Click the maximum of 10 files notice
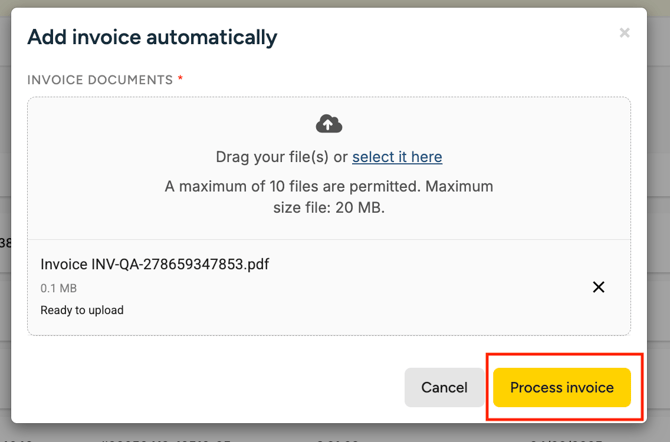 (300, 186)
